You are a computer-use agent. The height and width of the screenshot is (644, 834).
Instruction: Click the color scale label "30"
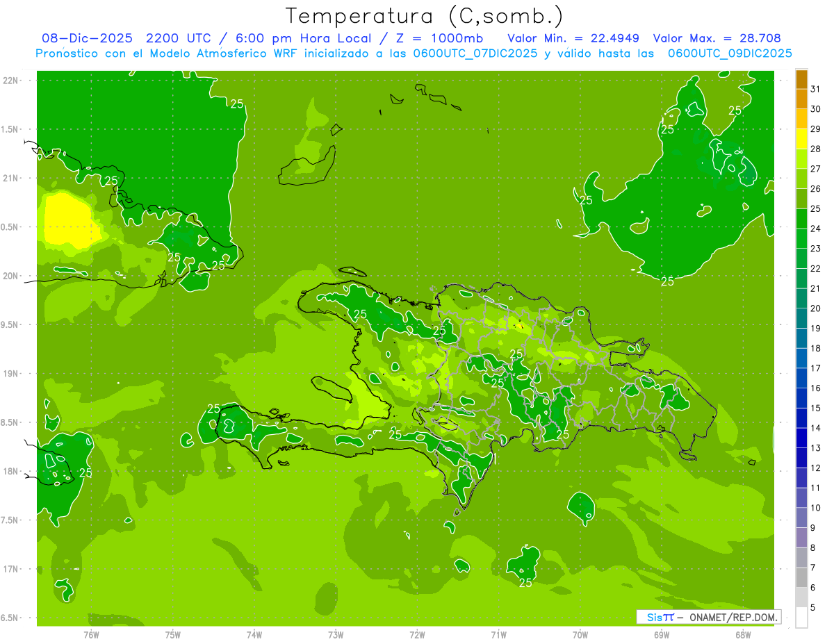(x=816, y=109)
